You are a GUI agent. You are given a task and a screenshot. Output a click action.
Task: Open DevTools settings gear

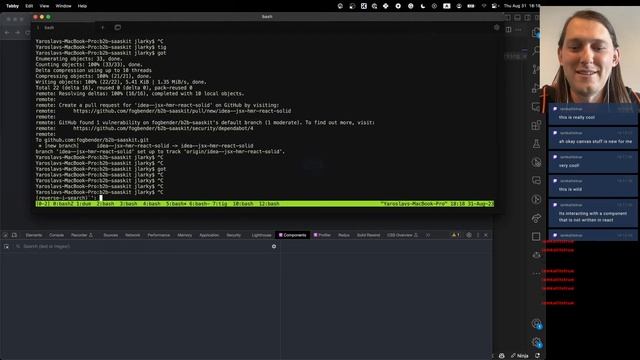469,235
